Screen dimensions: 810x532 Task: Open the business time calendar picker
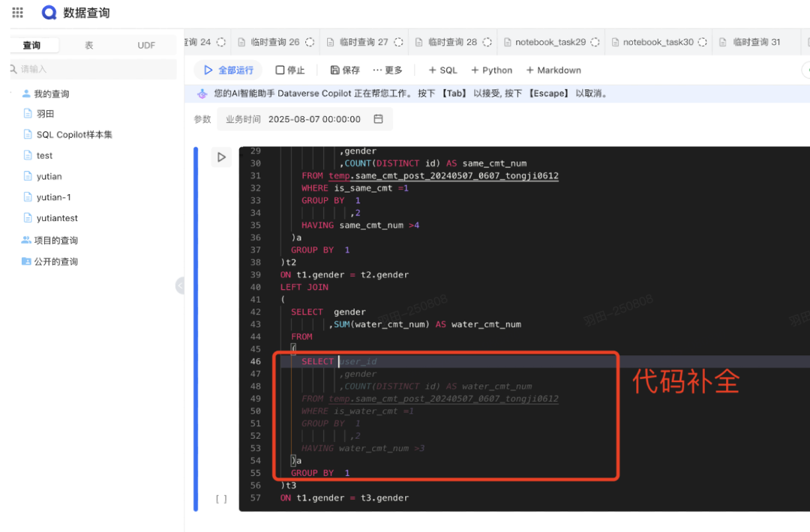click(x=378, y=119)
